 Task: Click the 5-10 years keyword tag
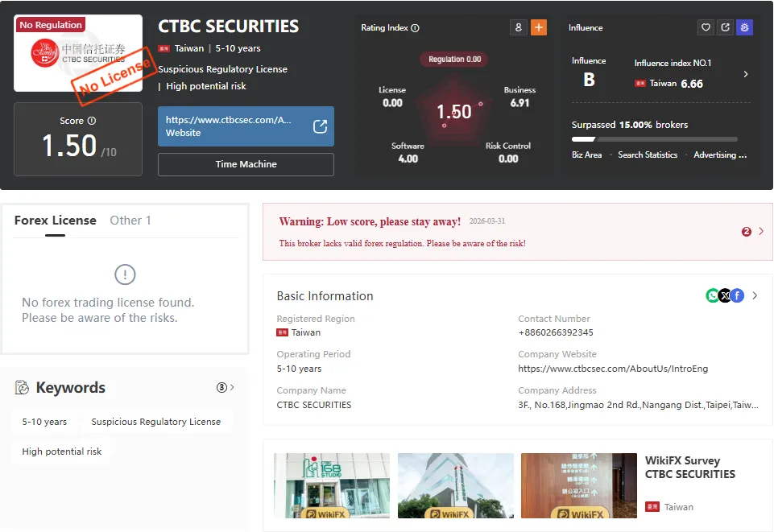(x=44, y=422)
